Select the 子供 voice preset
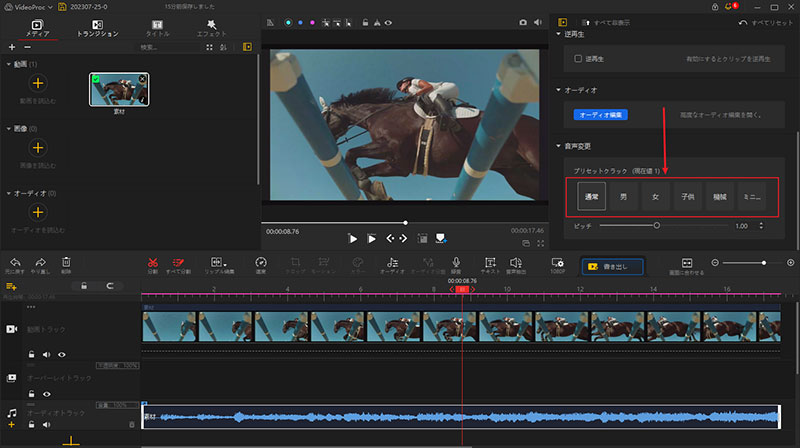800x448 pixels. 688,196
